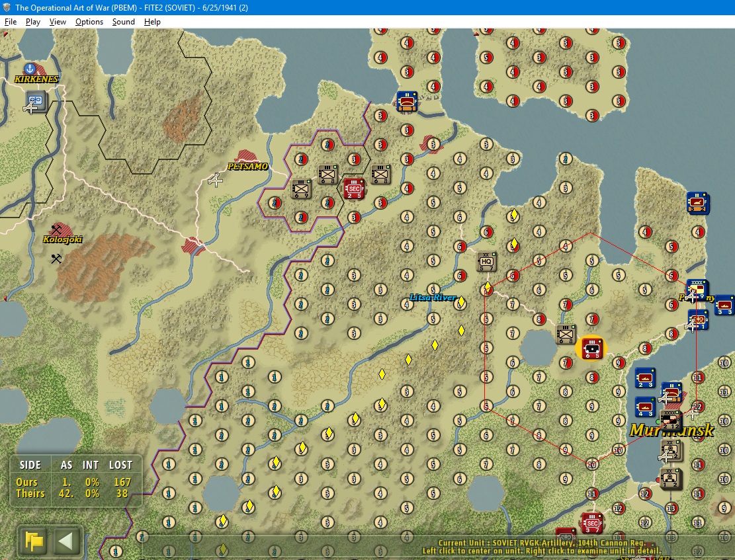Select the highlighted red artillery unit 6-5
This screenshot has height=560, width=735.
coord(591,348)
